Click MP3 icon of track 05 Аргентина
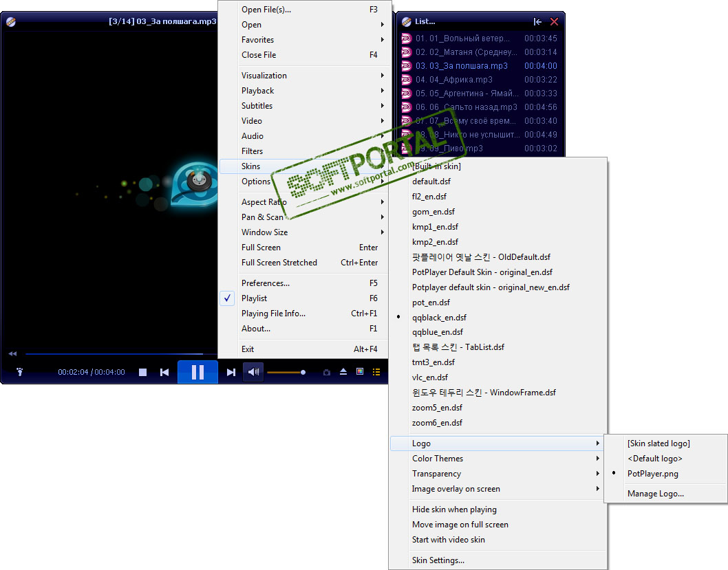The width and height of the screenshot is (728, 570). pos(406,94)
